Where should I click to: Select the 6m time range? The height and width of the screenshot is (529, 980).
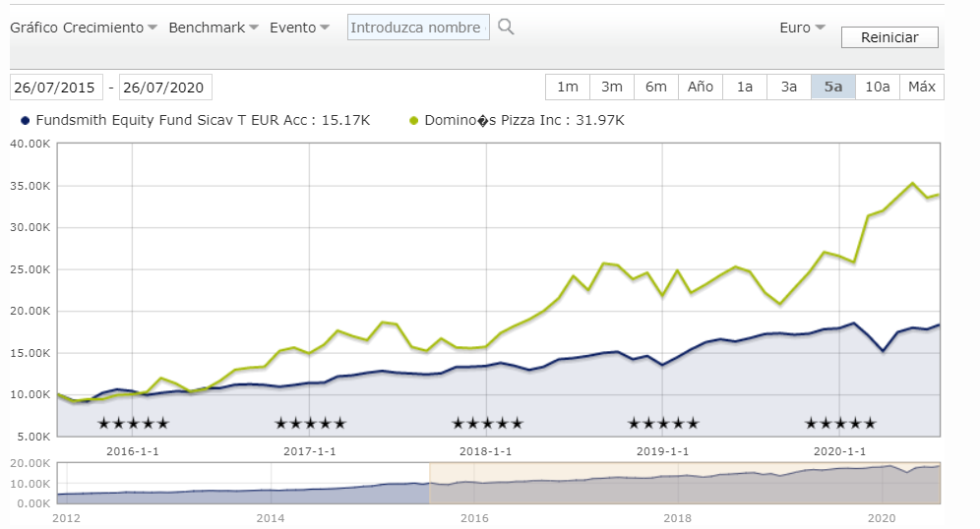click(x=656, y=87)
